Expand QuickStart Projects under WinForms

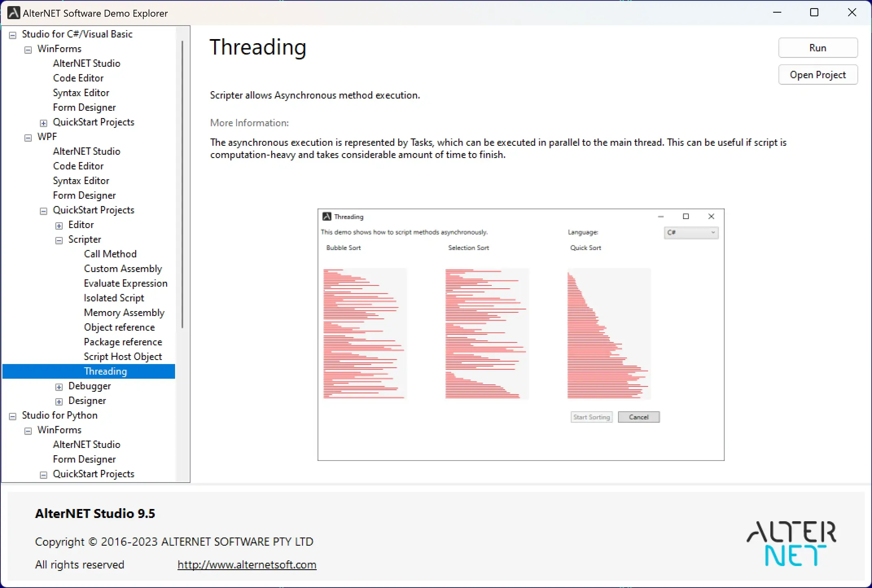(x=43, y=123)
